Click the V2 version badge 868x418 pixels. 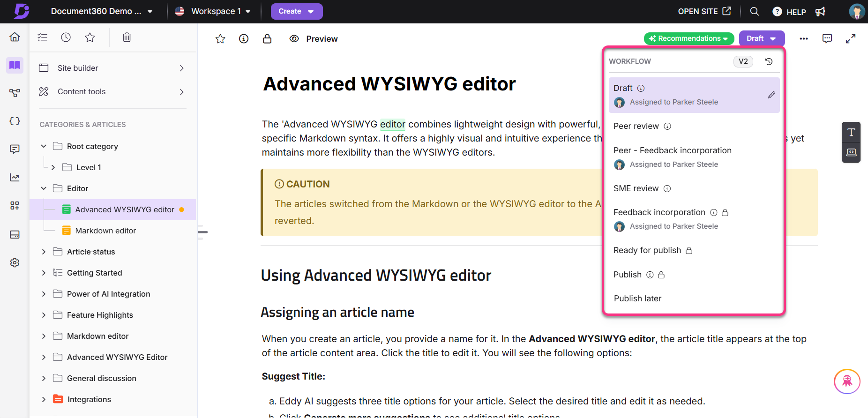click(743, 61)
